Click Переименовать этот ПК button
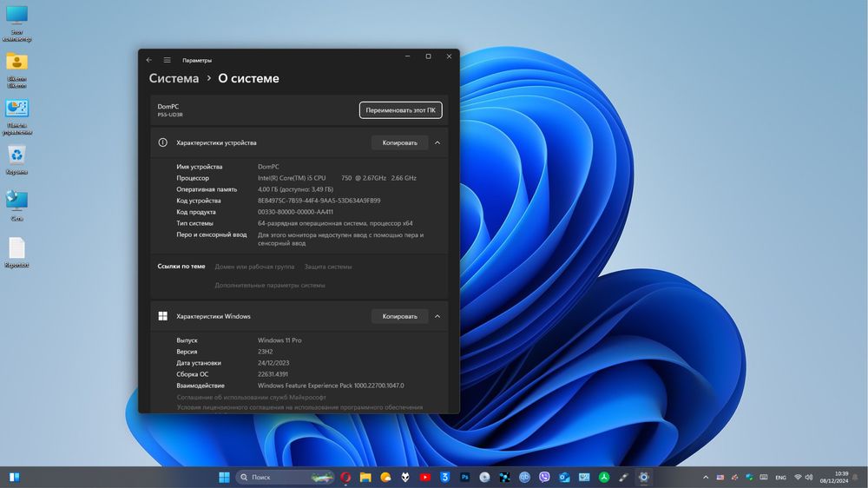Viewport: 868px width, 488px height. pyautogui.click(x=400, y=109)
